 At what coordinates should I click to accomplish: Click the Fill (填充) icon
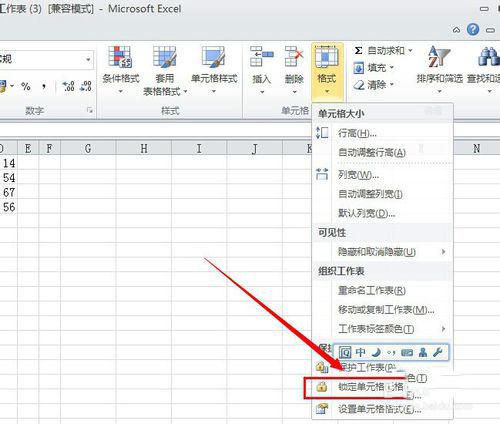[x=358, y=68]
